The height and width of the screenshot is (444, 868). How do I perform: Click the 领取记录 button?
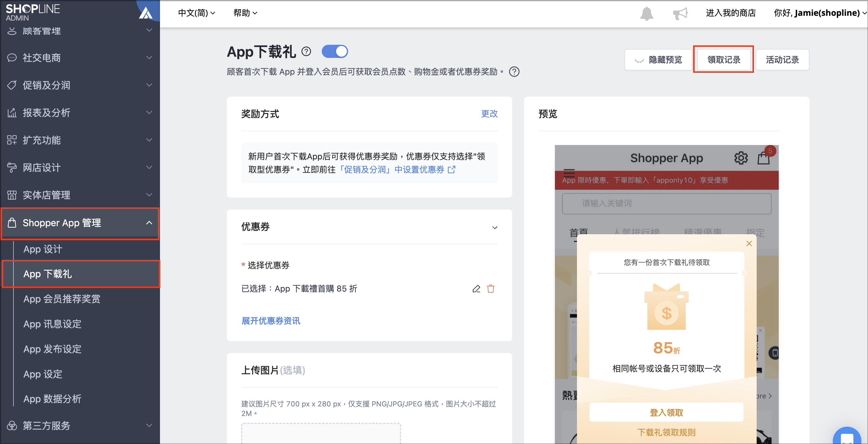(x=724, y=60)
